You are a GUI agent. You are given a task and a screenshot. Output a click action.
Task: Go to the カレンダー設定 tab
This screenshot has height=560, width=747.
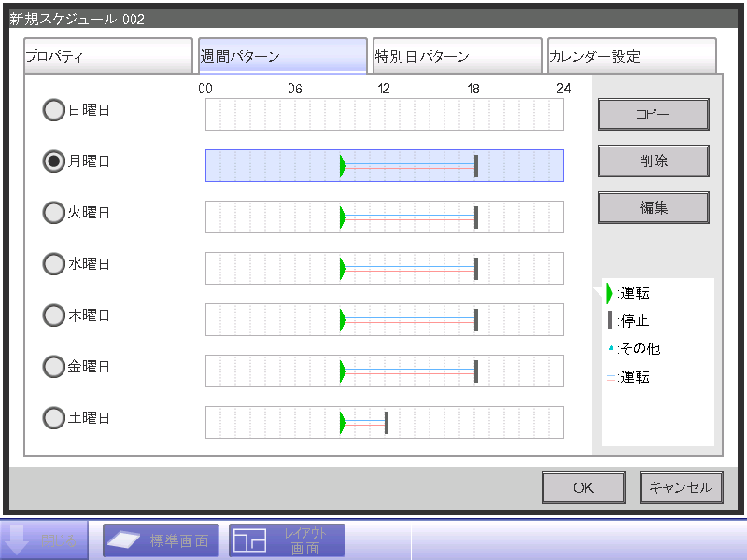pyautogui.click(x=631, y=56)
